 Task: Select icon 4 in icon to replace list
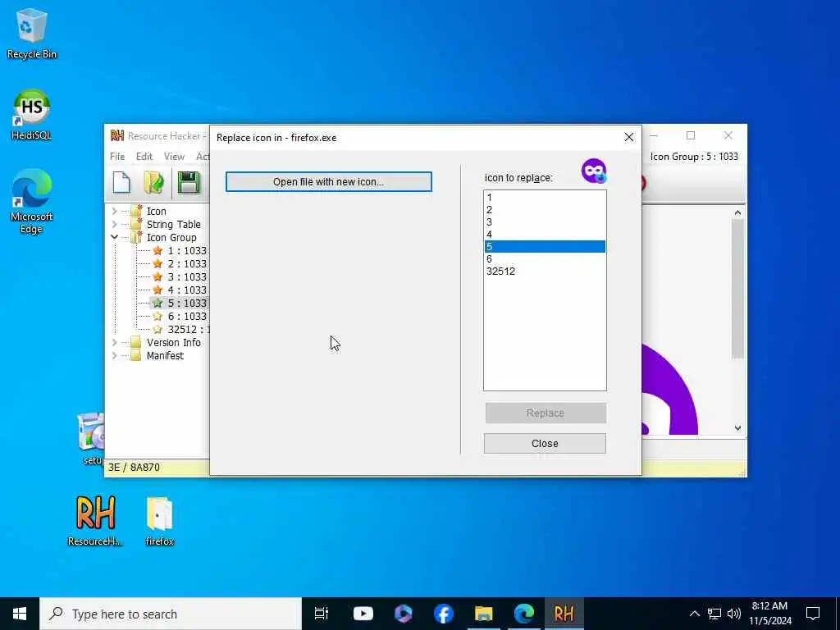coord(545,234)
